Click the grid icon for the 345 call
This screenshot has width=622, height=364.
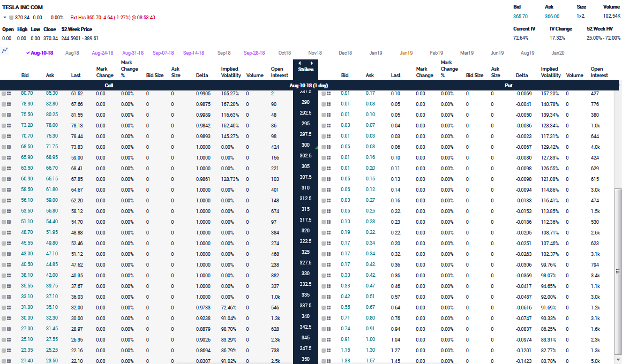pos(9,340)
